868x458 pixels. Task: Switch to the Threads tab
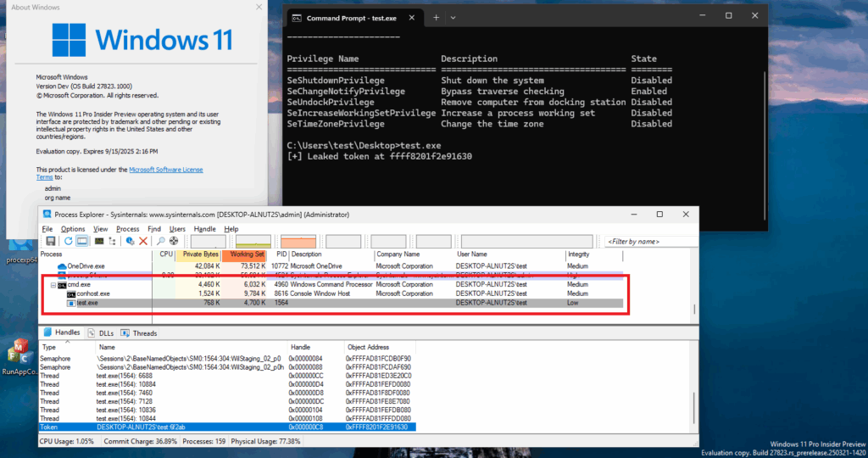(139, 332)
